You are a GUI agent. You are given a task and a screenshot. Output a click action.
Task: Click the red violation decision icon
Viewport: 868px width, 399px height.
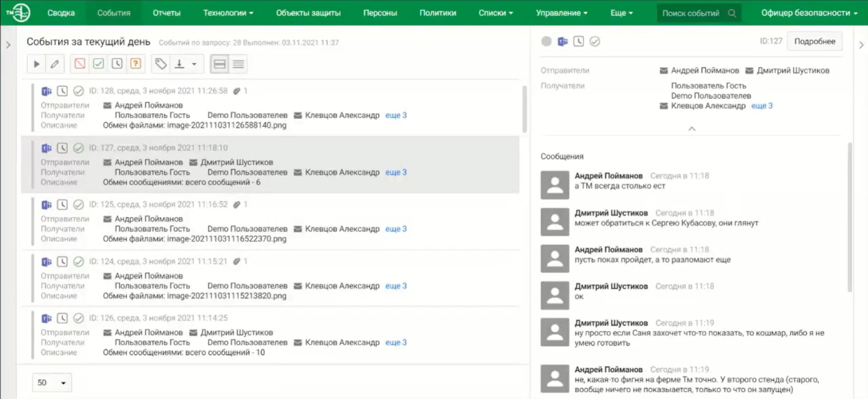pyautogui.click(x=80, y=64)
